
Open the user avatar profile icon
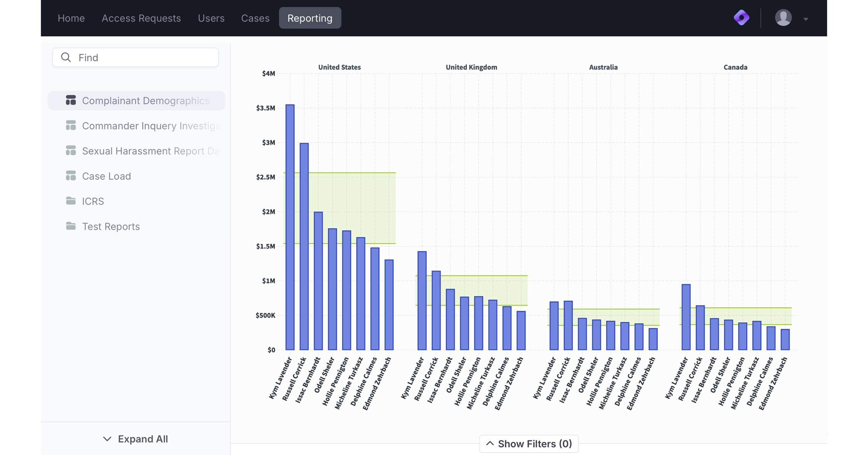783,18
